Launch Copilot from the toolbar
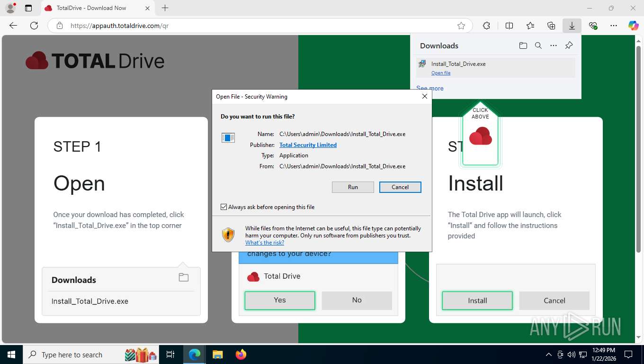644x364 pixels. (x=633, y=26)
